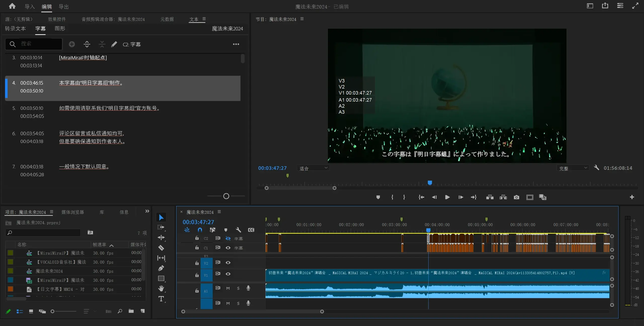Open 元数据 panel tab
The image size is (644, 326).
[167, 19]
